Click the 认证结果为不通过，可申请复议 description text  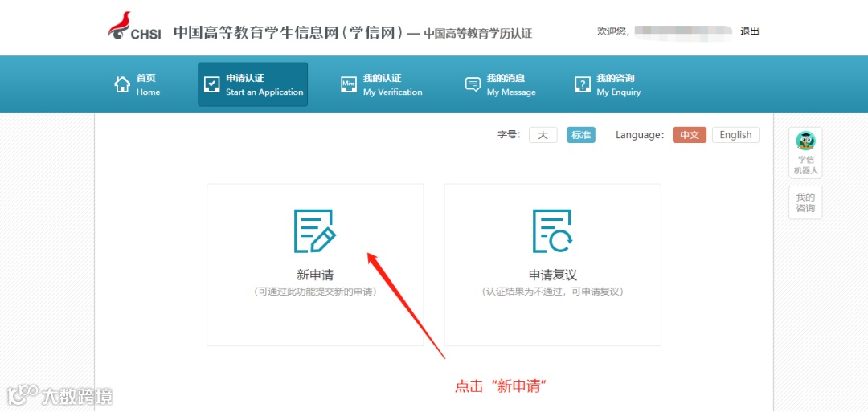(x=552, y=292)
